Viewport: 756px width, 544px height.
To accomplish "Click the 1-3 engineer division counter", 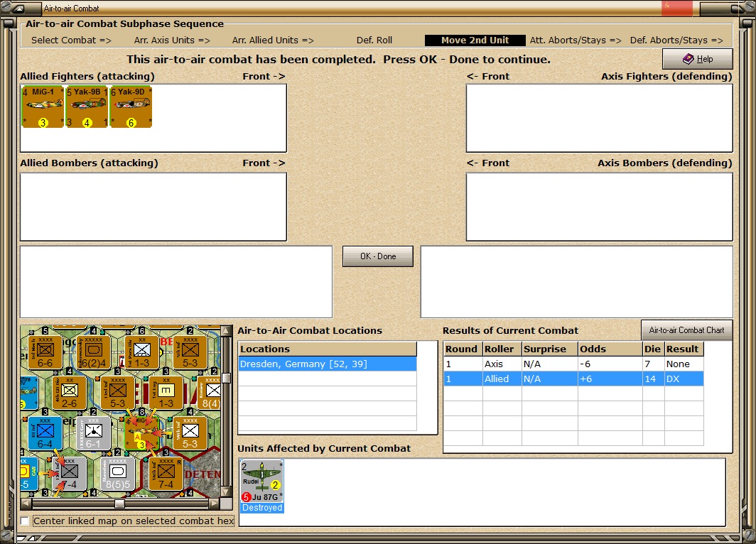I will [166, 393].
